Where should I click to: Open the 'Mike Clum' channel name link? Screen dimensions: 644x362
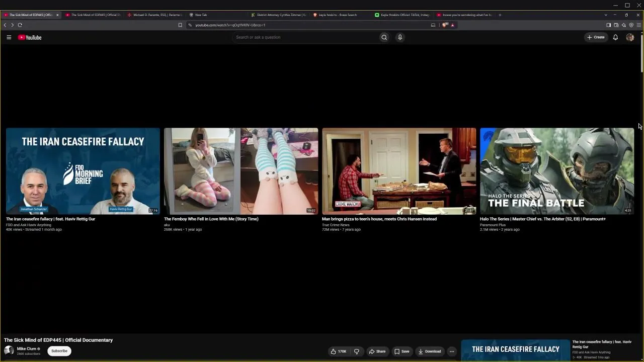(x=27, y=348)
